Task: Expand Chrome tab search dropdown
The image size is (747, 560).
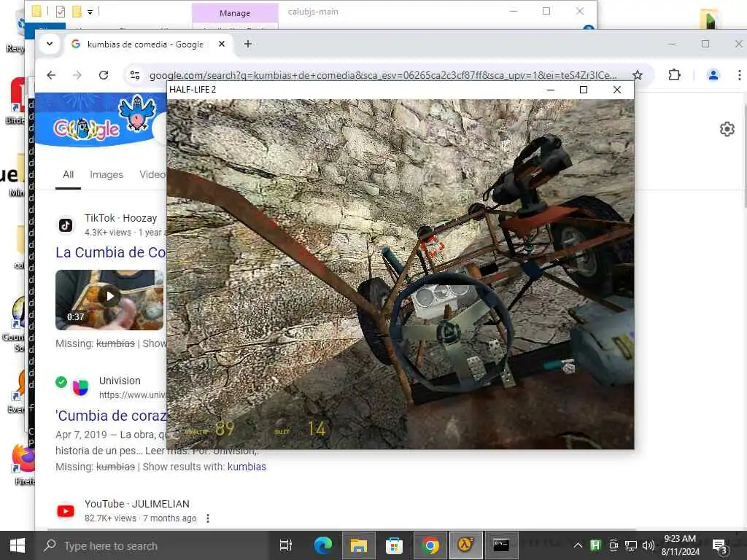Action: (x=50, y=44)
